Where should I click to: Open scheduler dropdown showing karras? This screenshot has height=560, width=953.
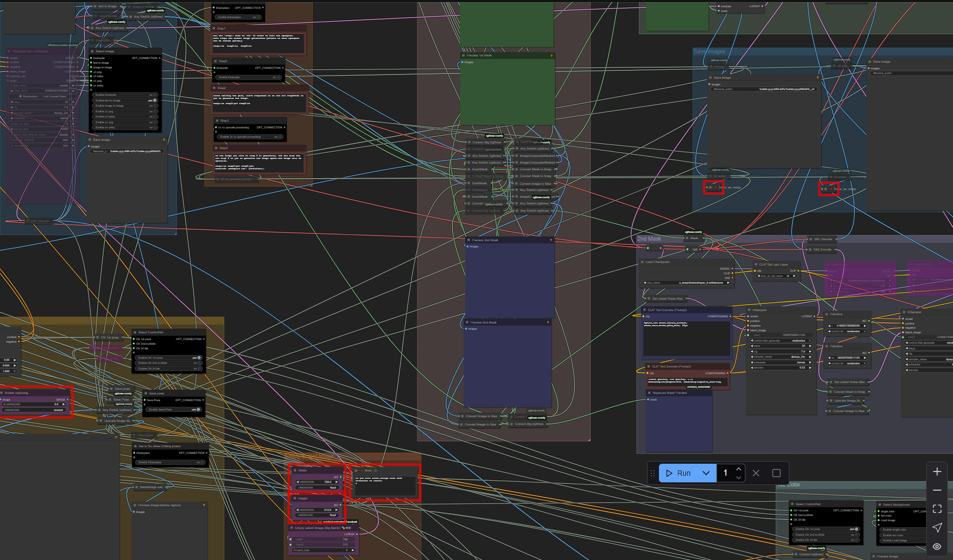(781, 362)
